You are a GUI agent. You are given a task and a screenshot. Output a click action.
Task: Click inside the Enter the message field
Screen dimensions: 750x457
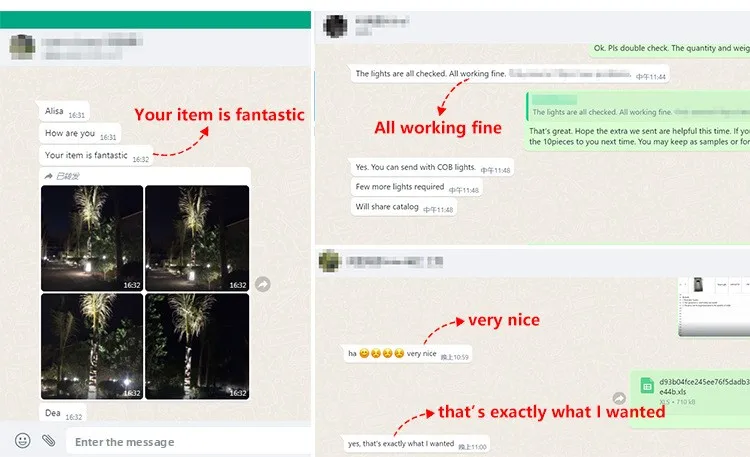(188, 441)
